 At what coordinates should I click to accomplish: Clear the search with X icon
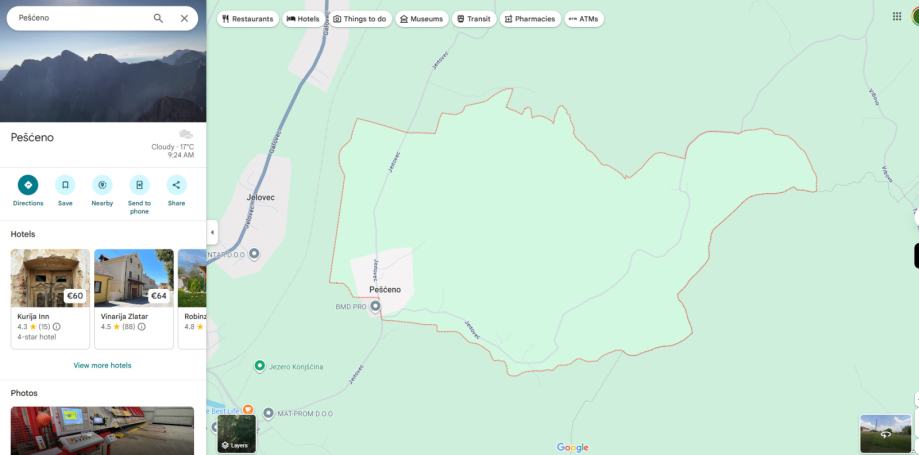point(184,18)
